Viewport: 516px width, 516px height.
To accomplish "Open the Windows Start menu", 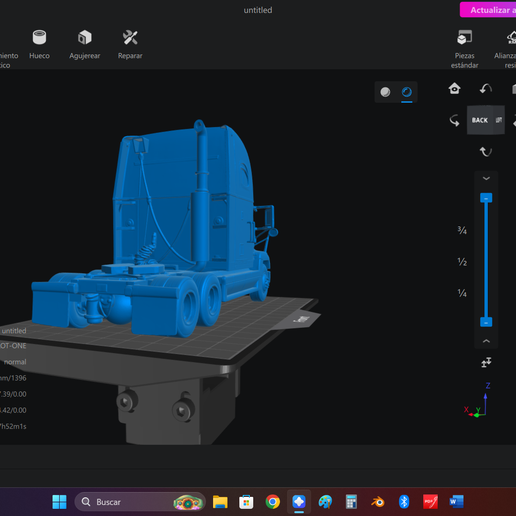I will tap(59, 502).
